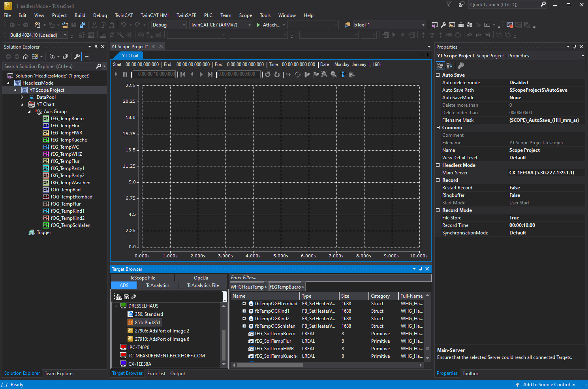This screenshot has width=588, height=389.
Task: Switch to the Error List tab
Action: (x=156, y=374)
